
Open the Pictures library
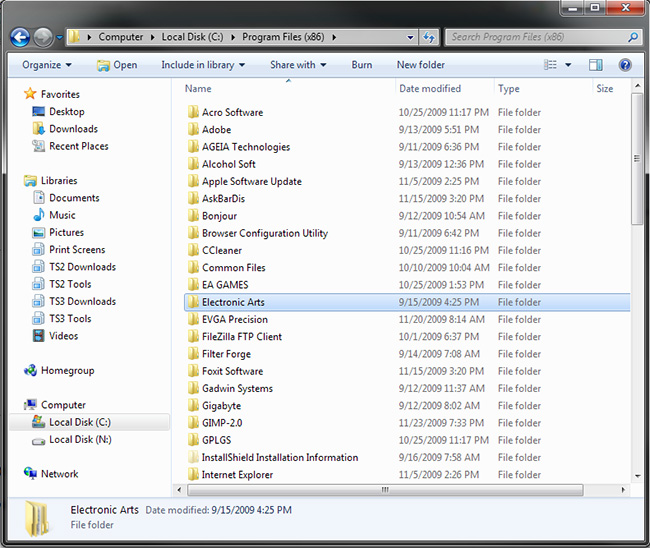coord(66,233)
